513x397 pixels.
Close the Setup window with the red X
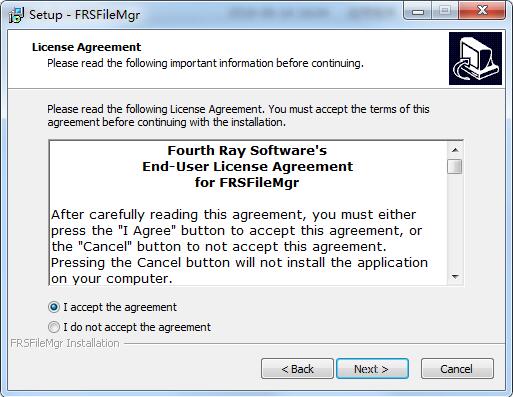click(x=482, y=11)
